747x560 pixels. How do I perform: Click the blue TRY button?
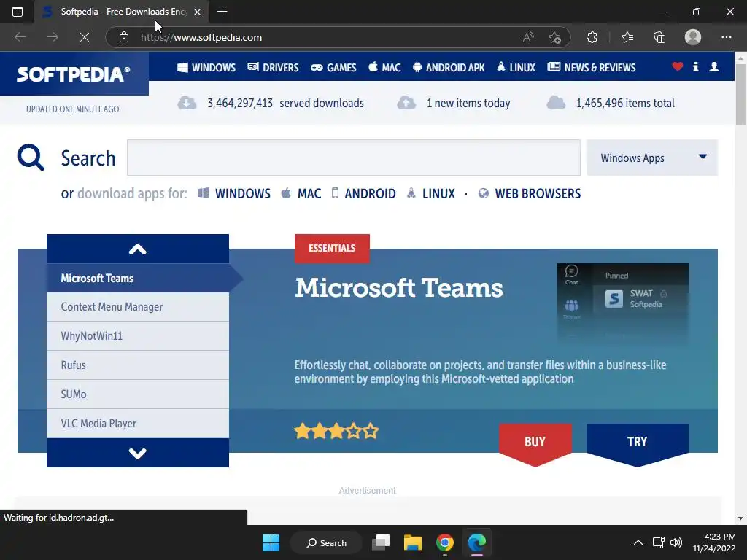637,441
